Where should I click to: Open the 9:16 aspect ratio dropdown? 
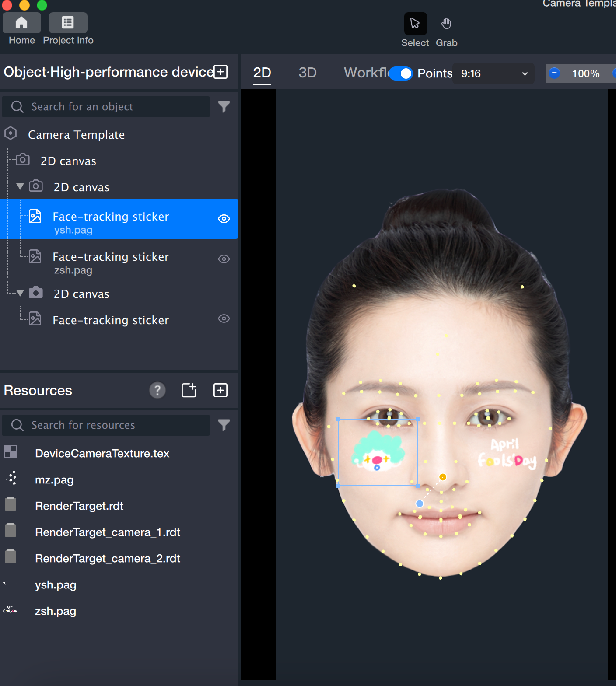pyautogui.click(x=493, y=73)
